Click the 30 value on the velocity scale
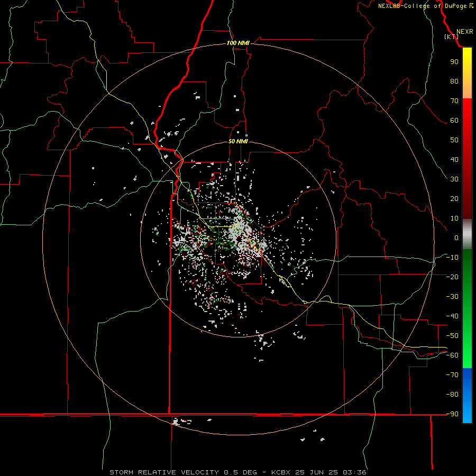The image size is (476, 476). click(454, 179)
